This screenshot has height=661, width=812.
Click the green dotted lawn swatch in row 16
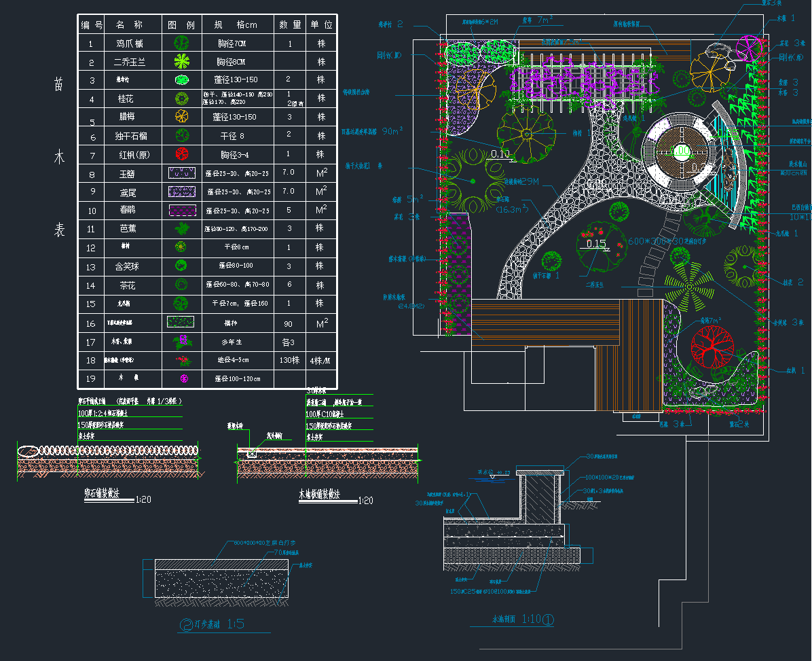[x=181, y=322]
